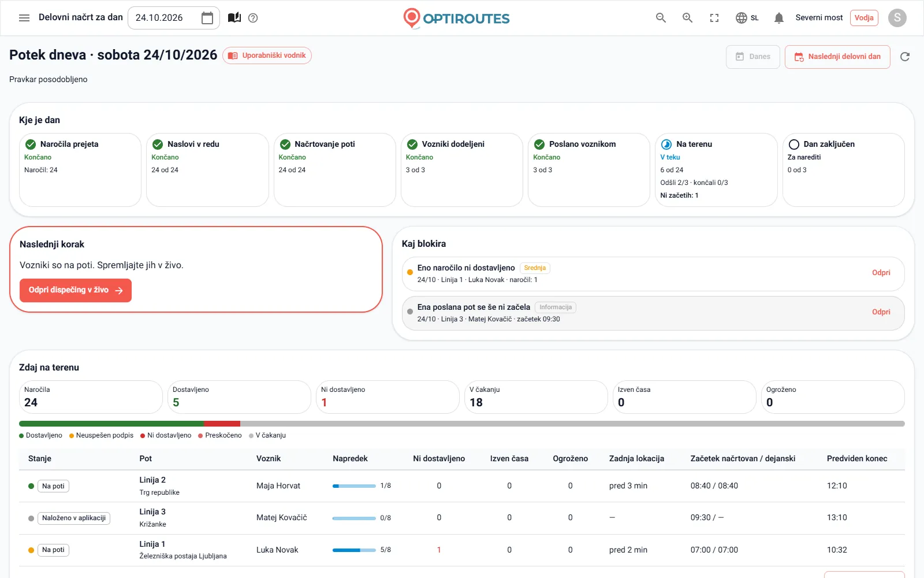Open the user avatar S

897,18
